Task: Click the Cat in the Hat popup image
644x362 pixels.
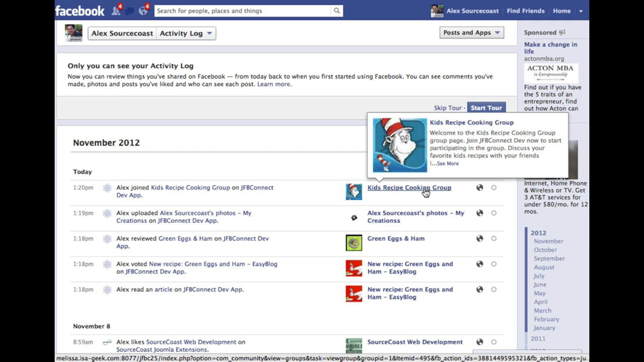Action: click(x=400, y=145)
